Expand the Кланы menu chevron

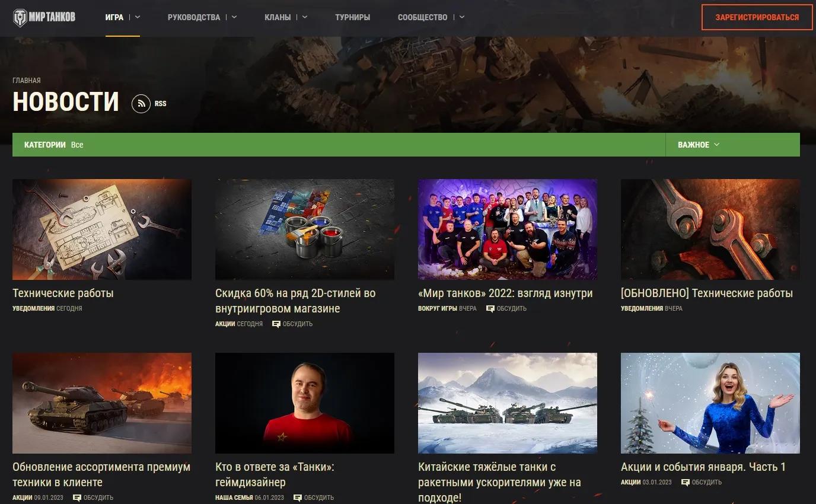tap(305, 17)
